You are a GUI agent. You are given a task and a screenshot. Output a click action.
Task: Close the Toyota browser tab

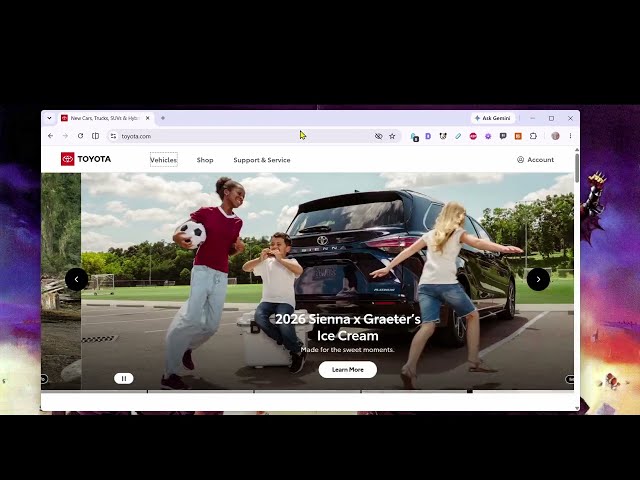(148, 118)
